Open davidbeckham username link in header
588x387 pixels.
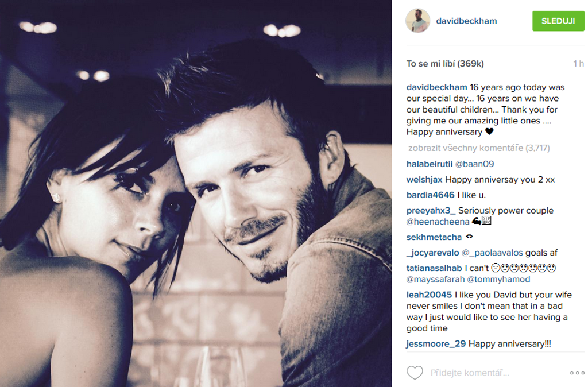[x=466, y=21]
